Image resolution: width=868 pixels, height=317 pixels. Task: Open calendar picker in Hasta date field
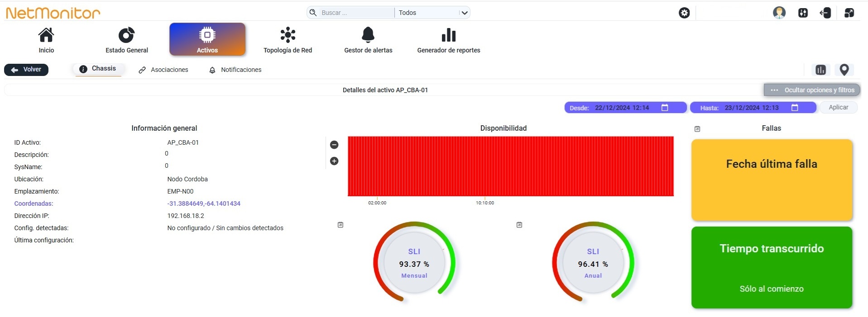click(x=795, y=108)
